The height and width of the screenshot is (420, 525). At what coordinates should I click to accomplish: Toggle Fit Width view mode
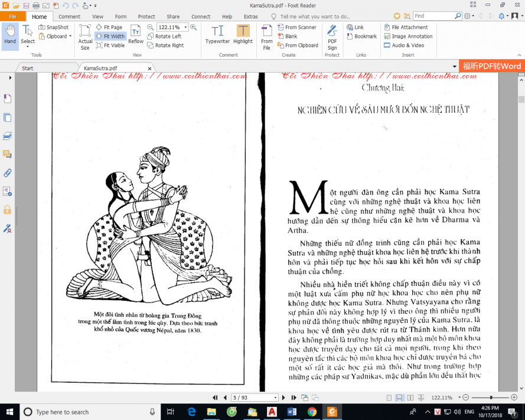click(x=110, y=37)
